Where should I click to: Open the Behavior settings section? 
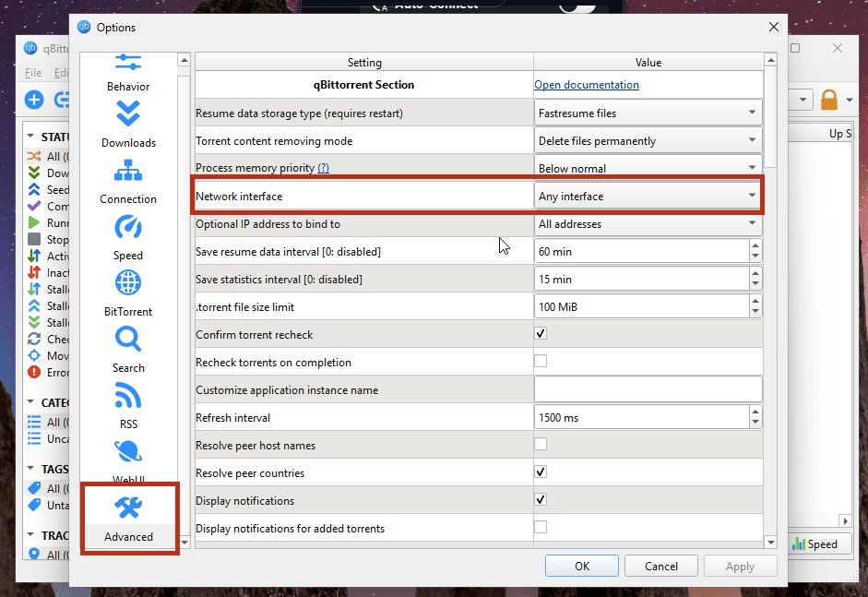click(128, 73)
